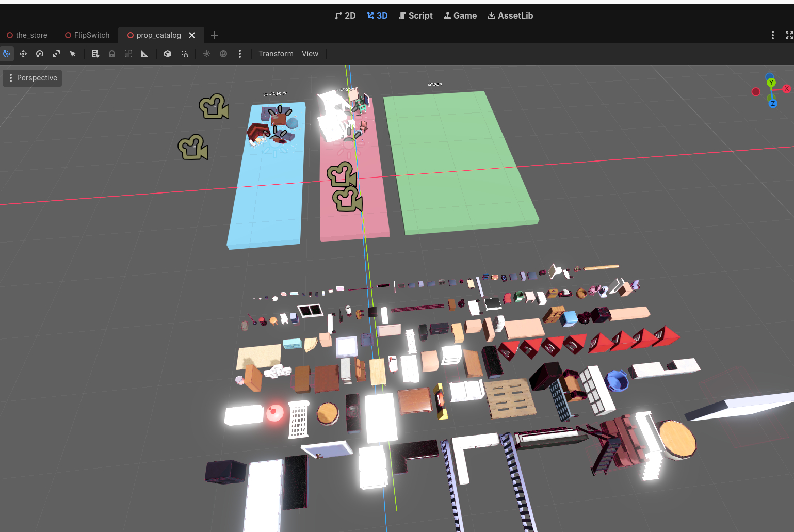Screen dimensions: 794x532
Task: Pick the Ruler measurement tool
Action: coord(145,54)
